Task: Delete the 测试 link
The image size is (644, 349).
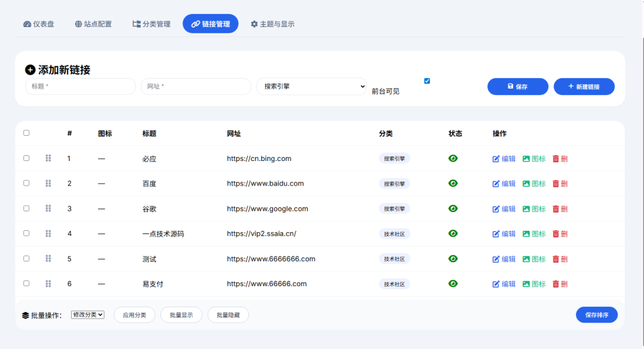Action: [x=560, y=259]
